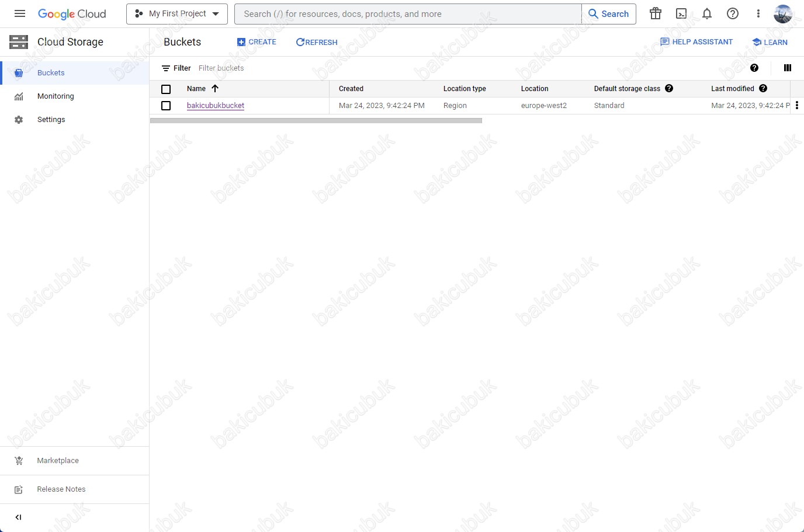Select Buckets in the sidebar
Viewport: 804px width, 532px height.
(74, 73)
